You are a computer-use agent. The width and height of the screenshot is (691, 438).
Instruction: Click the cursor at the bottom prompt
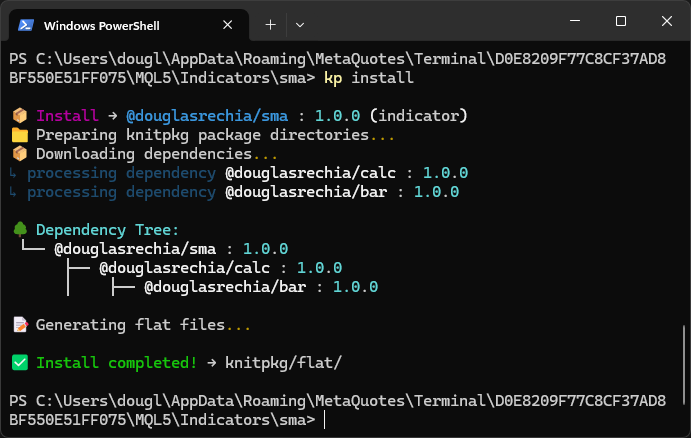(x=326, y=420)
